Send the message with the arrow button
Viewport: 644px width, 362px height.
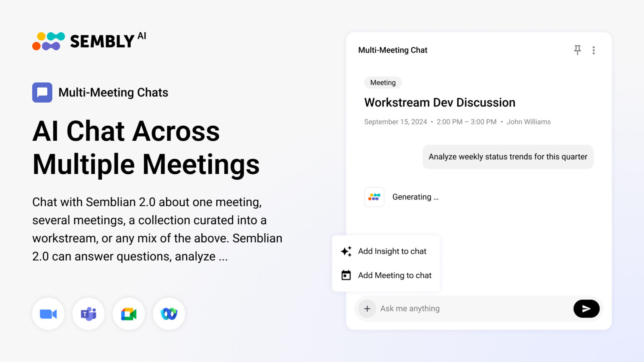tap(587, 308)
